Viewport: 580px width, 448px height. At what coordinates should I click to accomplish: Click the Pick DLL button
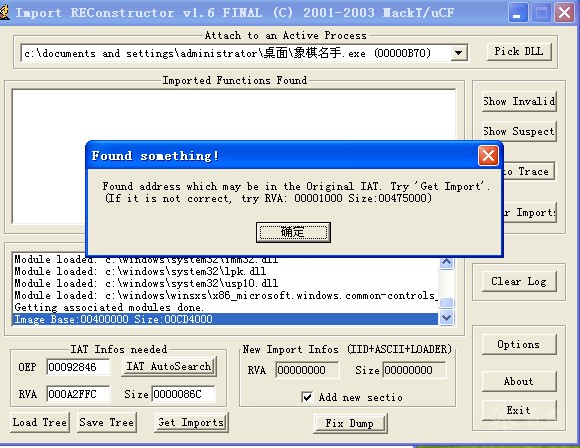tap(519, 51)
